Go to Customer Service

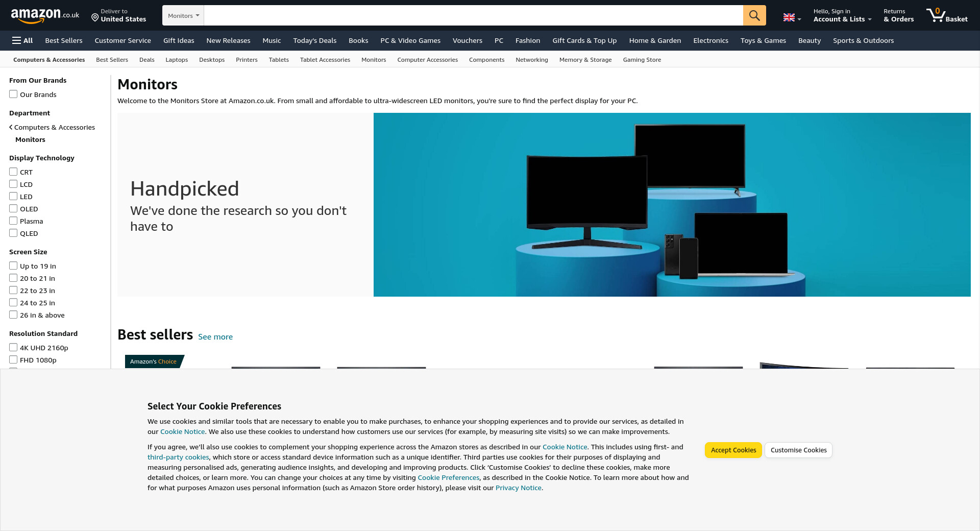[122, 40]
